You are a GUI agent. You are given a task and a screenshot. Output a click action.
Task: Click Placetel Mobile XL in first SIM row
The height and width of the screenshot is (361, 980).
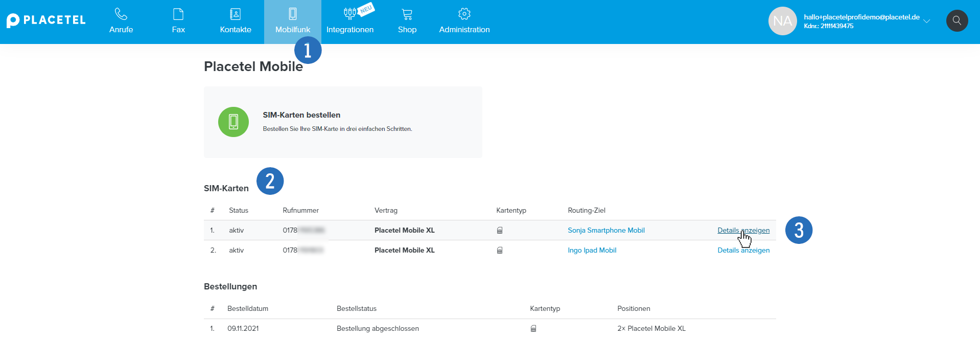(x=405, y=231)
